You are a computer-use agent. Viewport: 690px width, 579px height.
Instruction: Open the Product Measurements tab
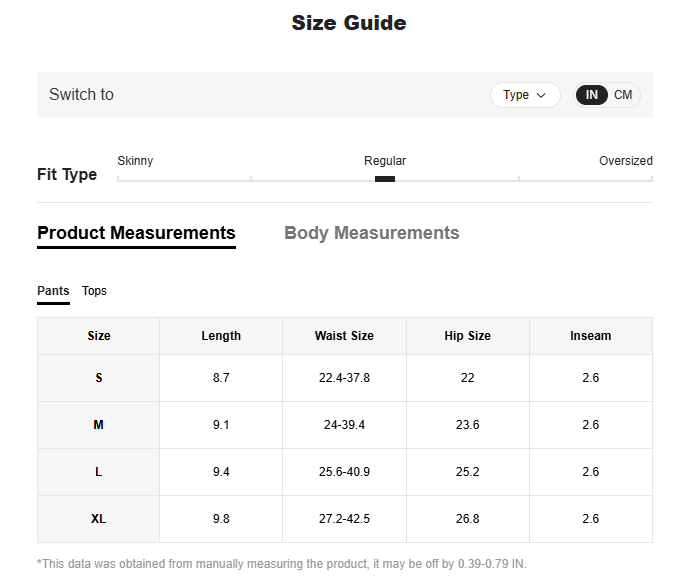tap(136, 233)
